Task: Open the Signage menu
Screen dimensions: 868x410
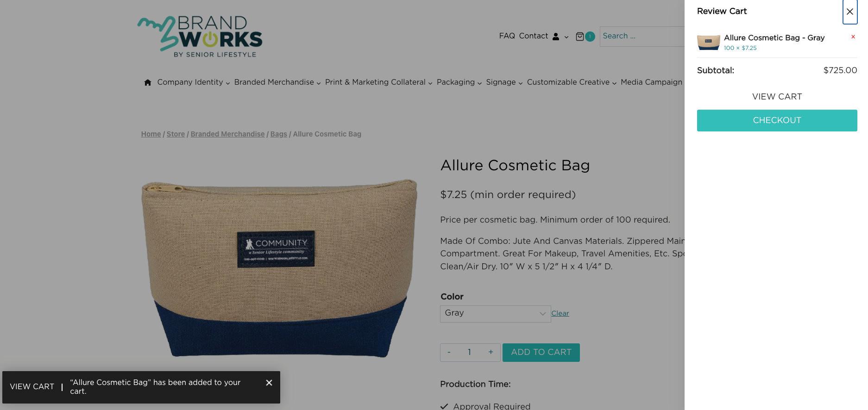Action: pos(504,82)
